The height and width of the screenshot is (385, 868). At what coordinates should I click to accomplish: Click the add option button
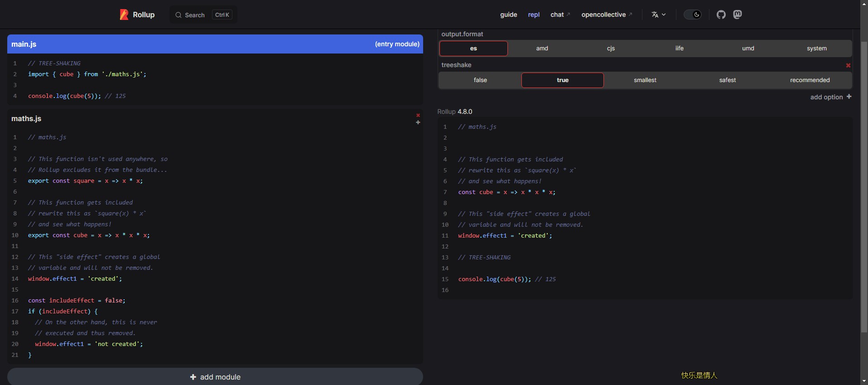[x=831, y=97]
